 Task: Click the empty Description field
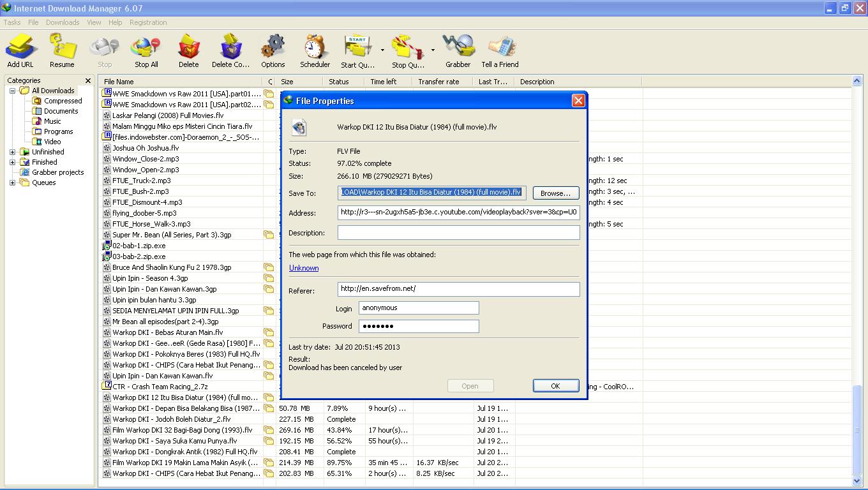[459, 233]
